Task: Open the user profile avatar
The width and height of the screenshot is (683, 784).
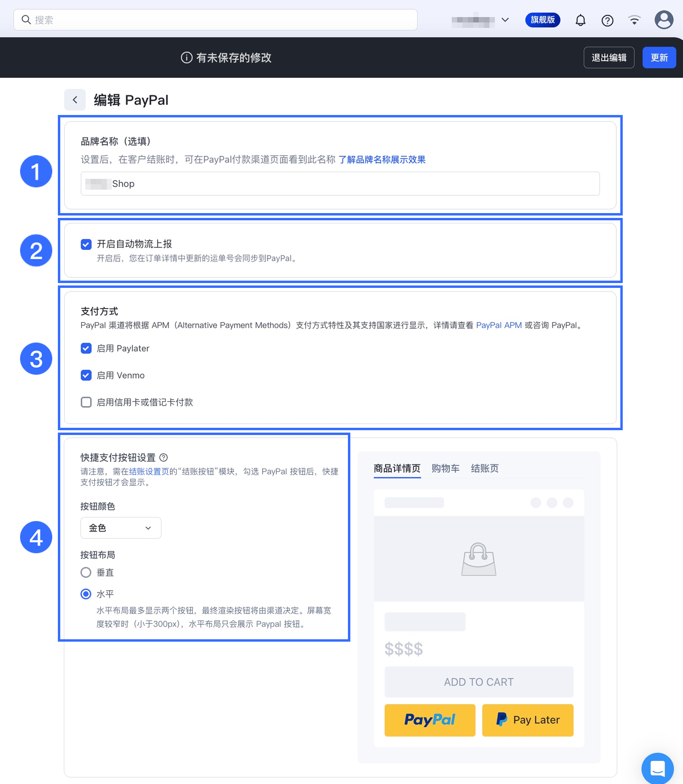Action: coord(664,20)
